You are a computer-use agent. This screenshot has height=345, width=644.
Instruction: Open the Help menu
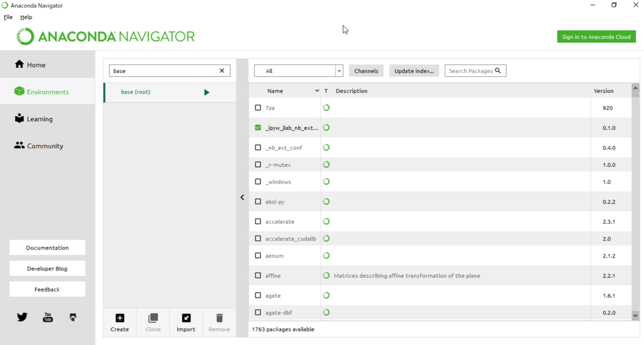pos(26,17)
